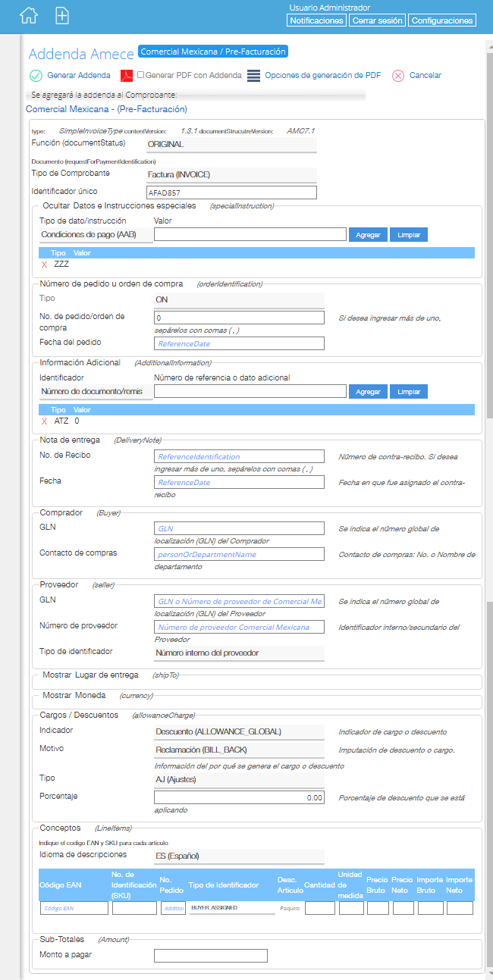Click the No. de pedido/orden de compra field
The width and height of the screenshot is (493, 980).
pyautogui.click(x=239, y=318)
